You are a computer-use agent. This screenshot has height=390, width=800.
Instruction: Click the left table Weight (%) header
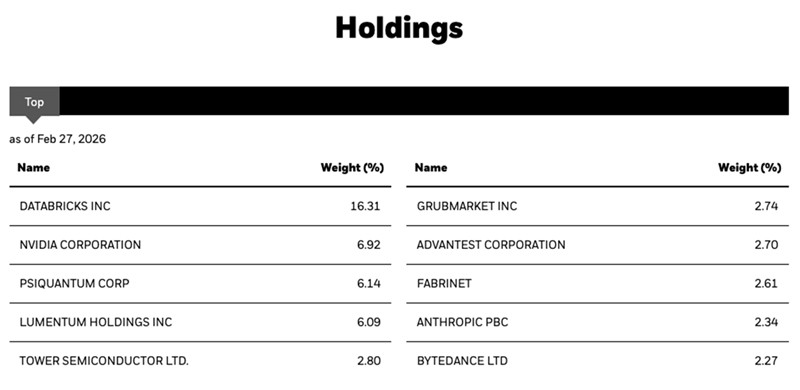(352, 167)
